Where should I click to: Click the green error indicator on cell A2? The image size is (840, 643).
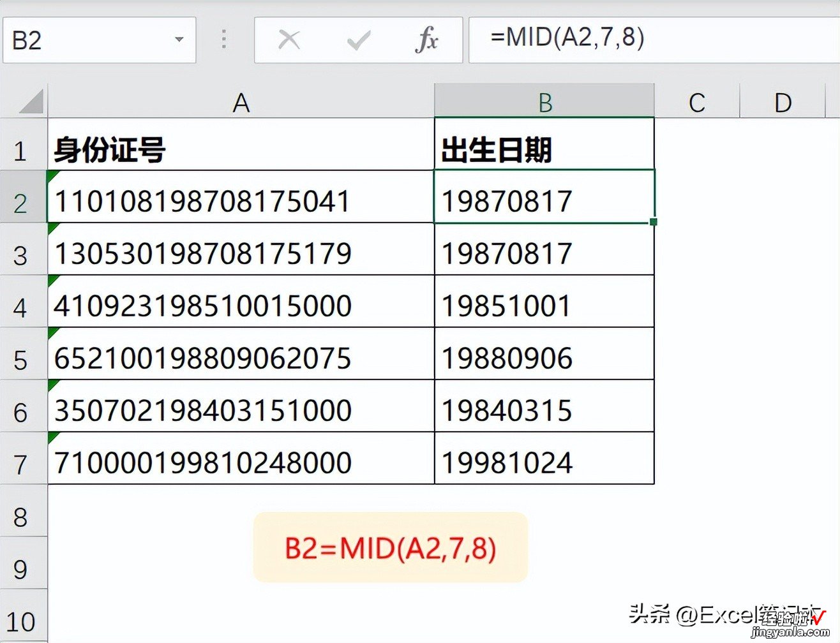point(52,175)
